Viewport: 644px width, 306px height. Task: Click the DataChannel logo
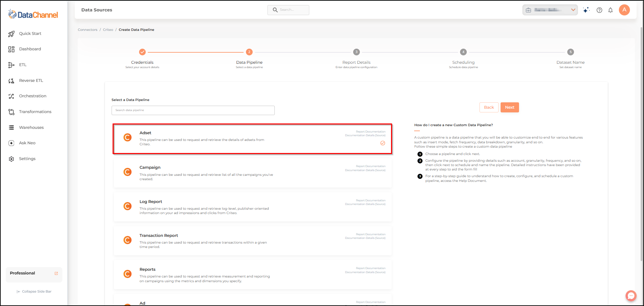[33, 14]
